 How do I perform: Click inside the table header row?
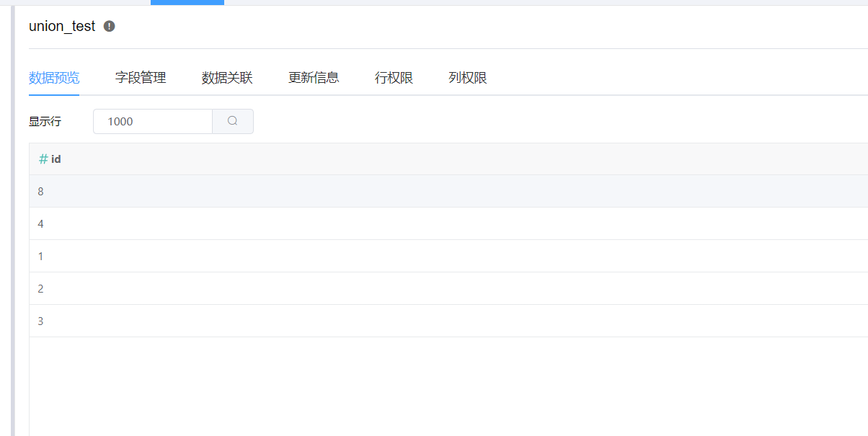pyautogui.click(x=288, y=159)
